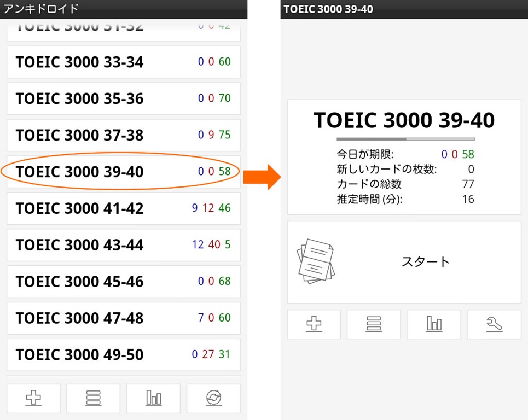Viewport: 528px width, 420px height.
Task: Choose the TOEIC 3000 41-42 deck
Action: [x=123, y=208]
